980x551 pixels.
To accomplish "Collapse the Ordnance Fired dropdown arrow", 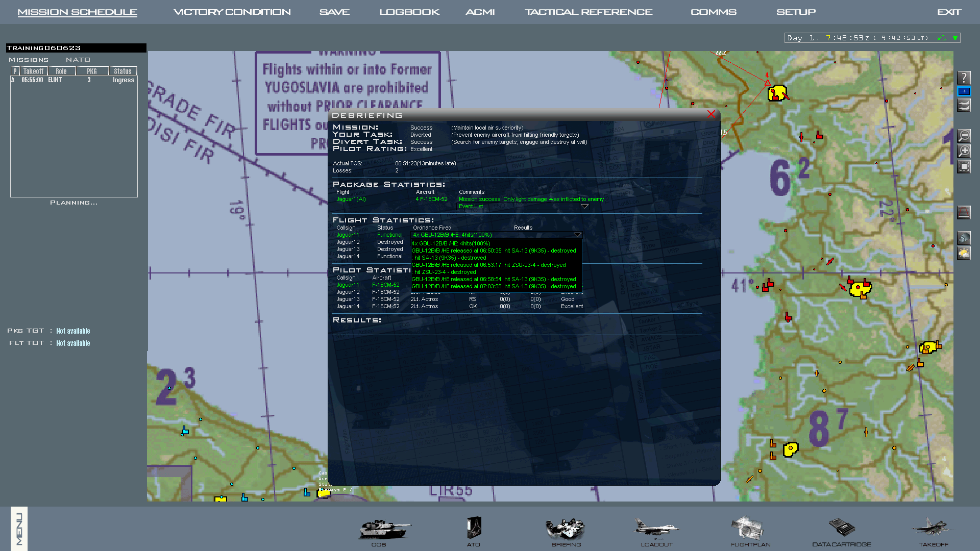I will point(577,235).
